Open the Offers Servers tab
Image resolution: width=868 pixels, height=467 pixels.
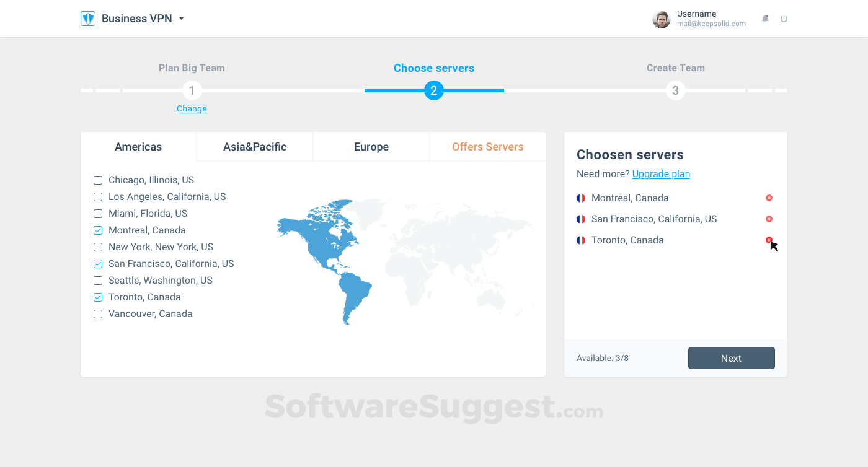coord(487,146)
